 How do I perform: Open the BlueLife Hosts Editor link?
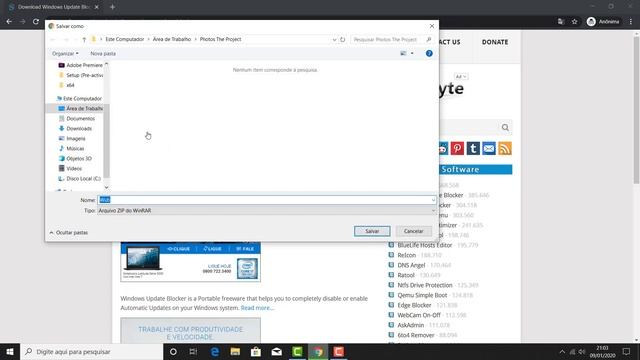pyautogui.click(x=425, y=245)
